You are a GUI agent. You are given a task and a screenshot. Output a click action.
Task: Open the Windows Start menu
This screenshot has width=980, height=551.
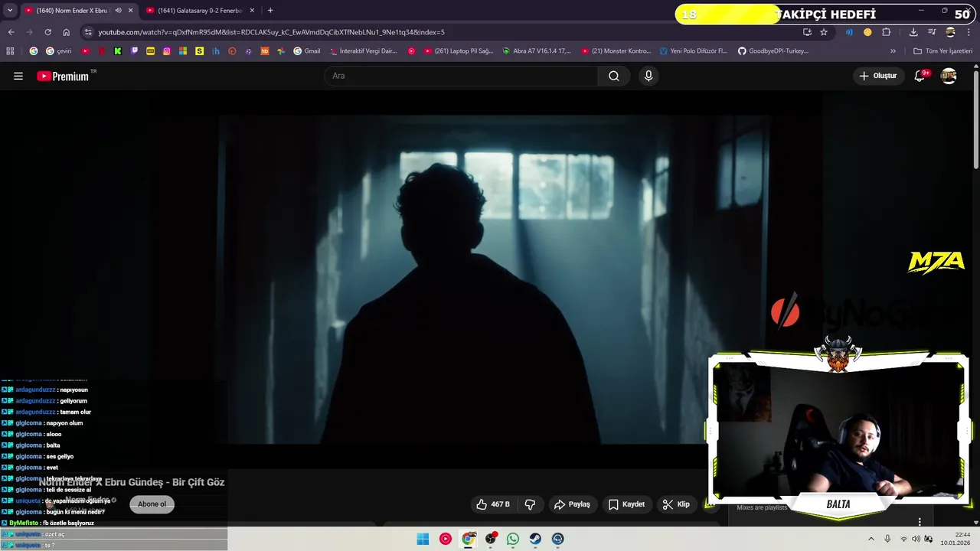[423, 539]
